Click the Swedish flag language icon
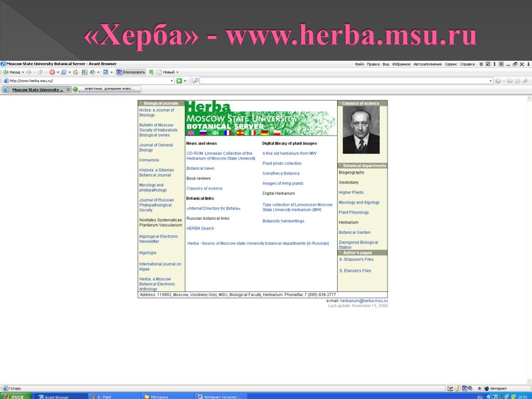Image resolution: width=532 pixels, height=399 pixels. click(x=215, y=132)
